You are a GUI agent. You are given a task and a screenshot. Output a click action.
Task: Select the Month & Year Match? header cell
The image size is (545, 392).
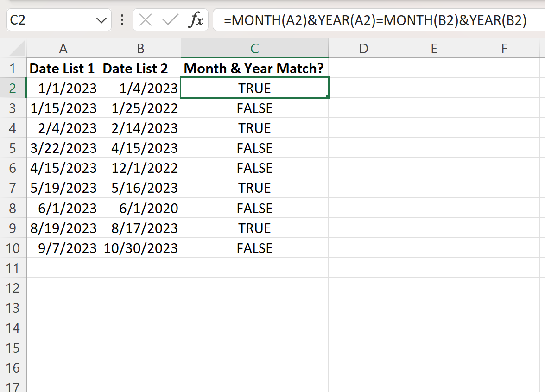254,68
